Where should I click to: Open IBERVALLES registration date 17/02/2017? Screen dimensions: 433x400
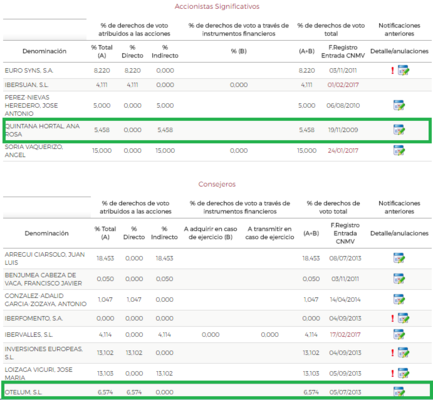point(345,334)
